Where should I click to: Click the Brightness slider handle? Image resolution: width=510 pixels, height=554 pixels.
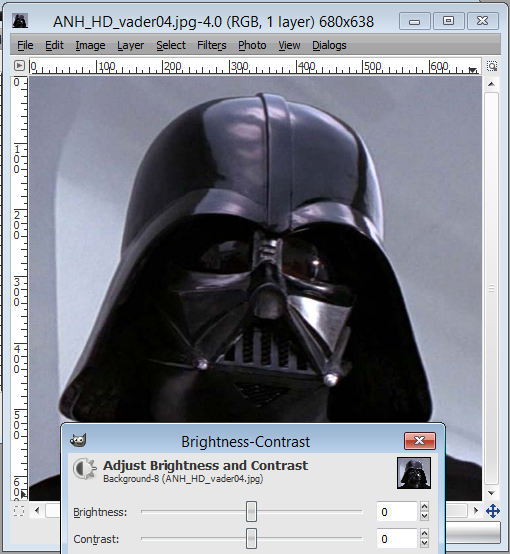coord(251,511)
